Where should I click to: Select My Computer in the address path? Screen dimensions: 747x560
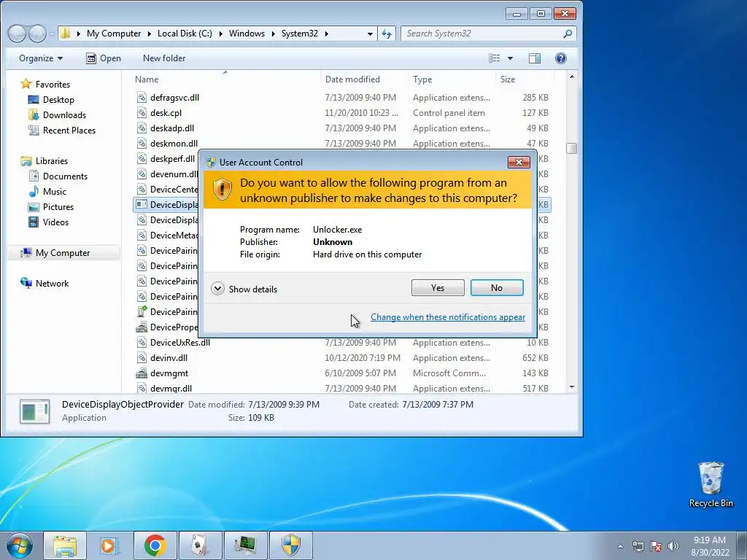point(114,34)
